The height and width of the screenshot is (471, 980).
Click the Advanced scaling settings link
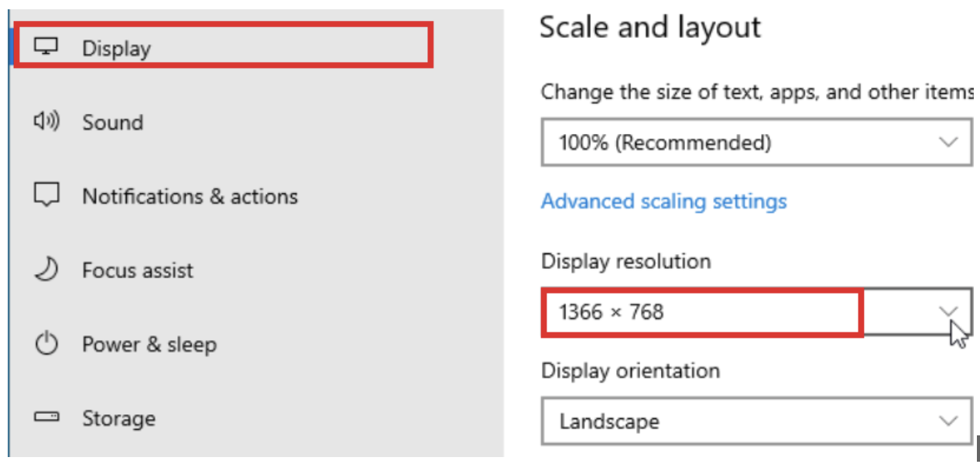pos(662,201)
